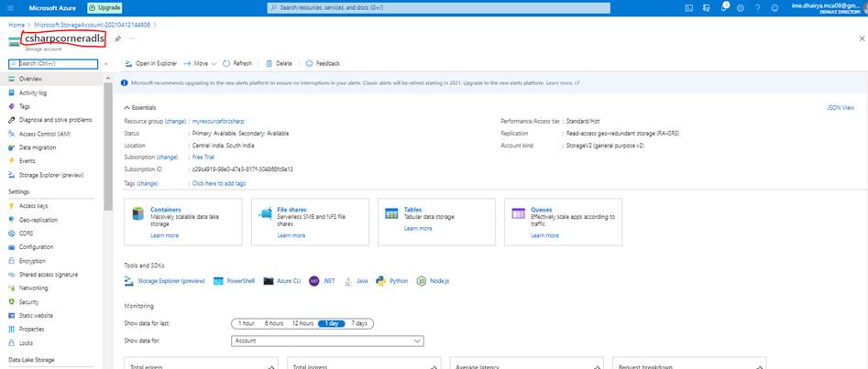868x369 pixels.
Task: Close the storage account blade
Action: click(x=862, y=38)
